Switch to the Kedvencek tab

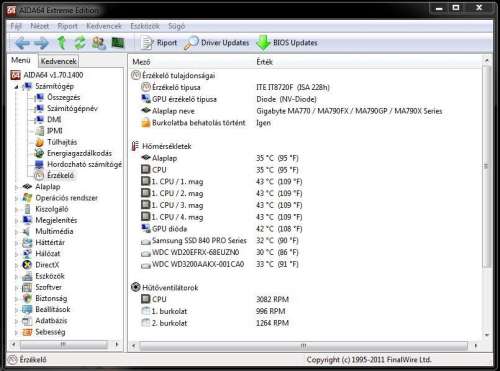coord(59,61)
